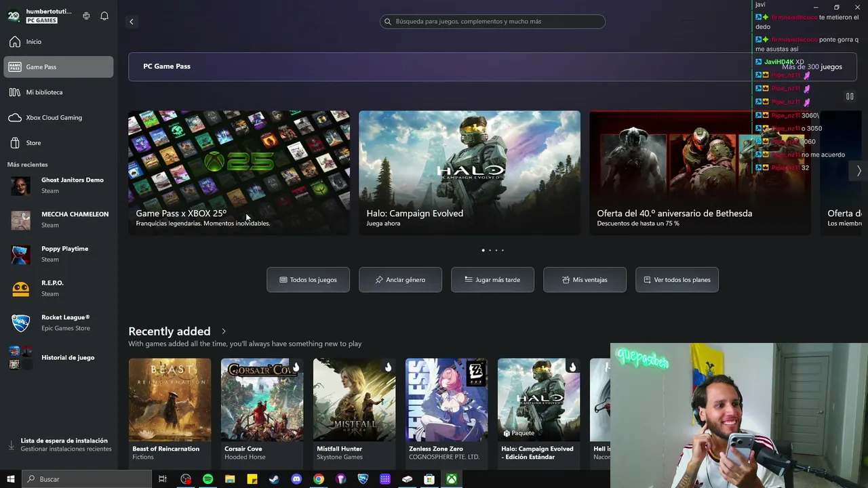Go to Inicio in the sidebar

[59, 42]
